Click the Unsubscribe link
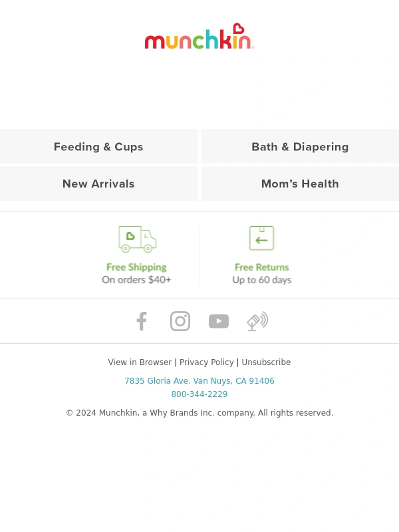 coord(266,362)
